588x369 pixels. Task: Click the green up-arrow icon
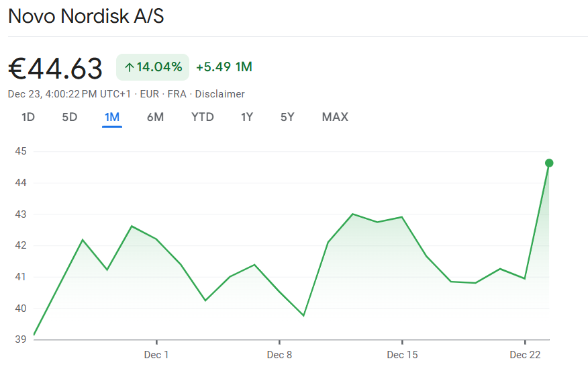pos(130,67)
